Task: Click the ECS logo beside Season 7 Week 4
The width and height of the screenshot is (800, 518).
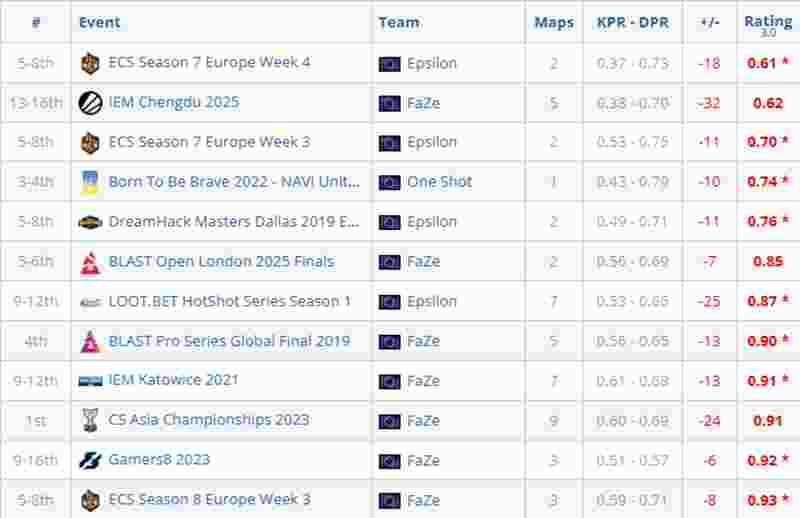Action: [x=90, y=63]
